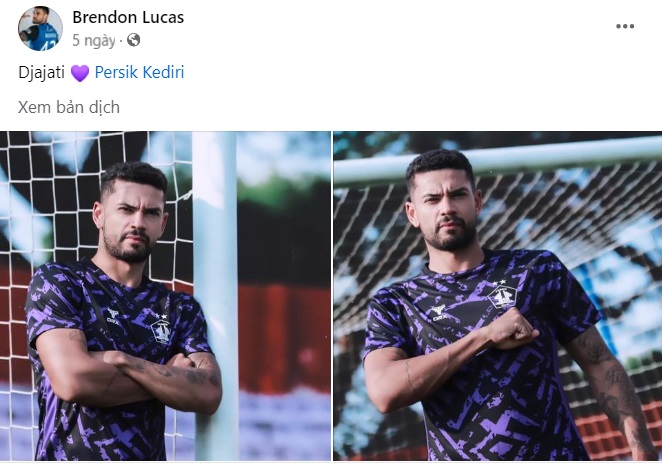Click the globe public audience icon
The height and width of the screenshot is (467, 662).
[x=133, y=40]
